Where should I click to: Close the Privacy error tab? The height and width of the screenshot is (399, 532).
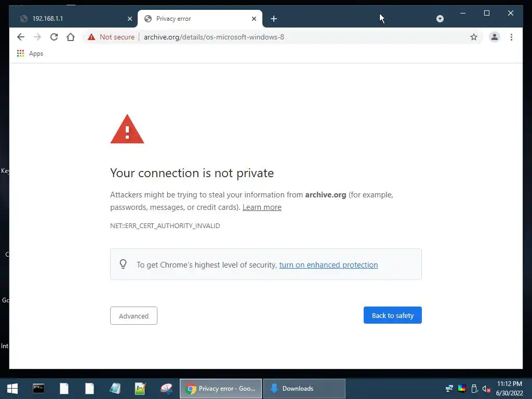point(254,19)
